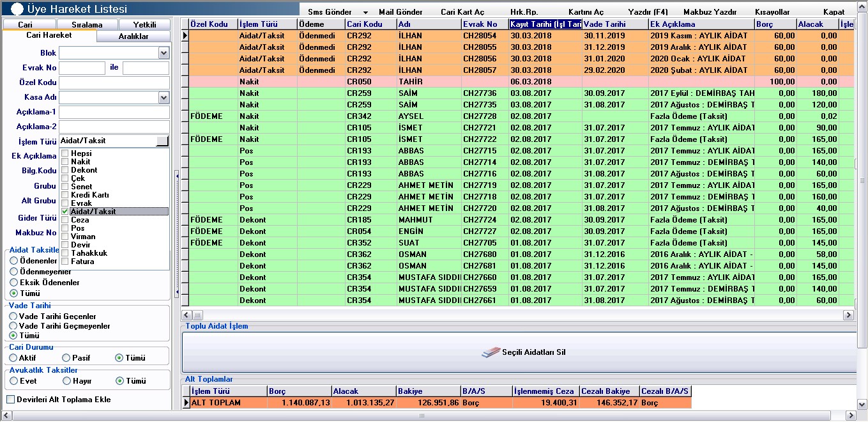Click Makbuz Yazdır toolbar item
This screenshot has height=422, width=868.
pyautogui.click(x=710, y=12)
